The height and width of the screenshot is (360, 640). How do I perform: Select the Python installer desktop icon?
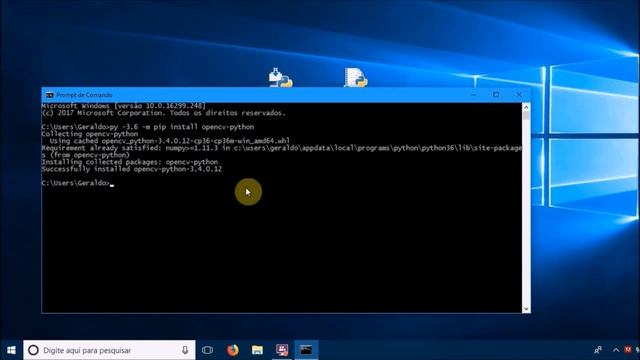pos(280,77)
